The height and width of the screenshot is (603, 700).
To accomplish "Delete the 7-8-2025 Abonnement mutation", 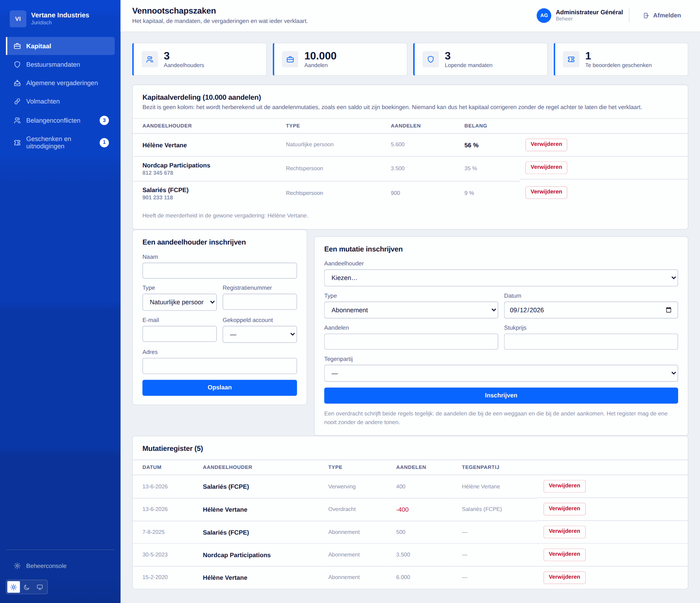I will tap(564, 532).
